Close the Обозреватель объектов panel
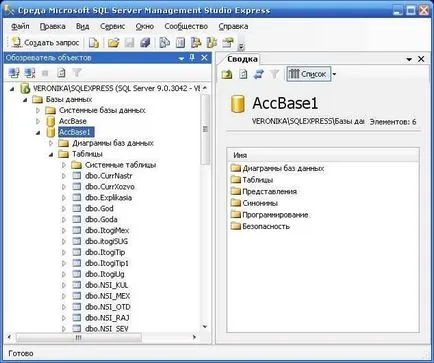This screenshot has width=434, height=363. point(205,58)
